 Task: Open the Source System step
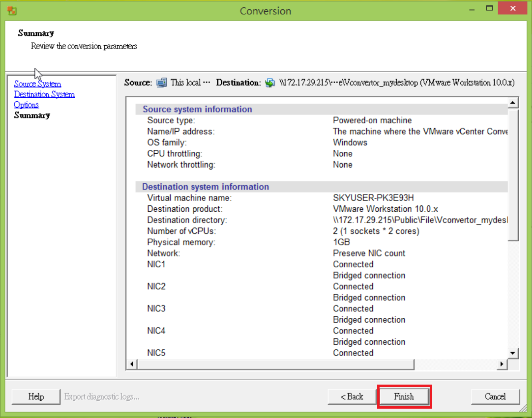click(38, 84)
